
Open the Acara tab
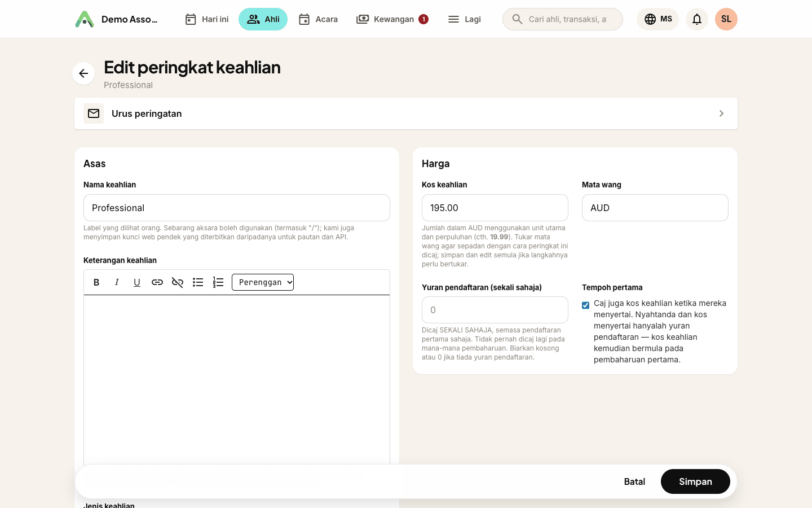tap(318, 19)
